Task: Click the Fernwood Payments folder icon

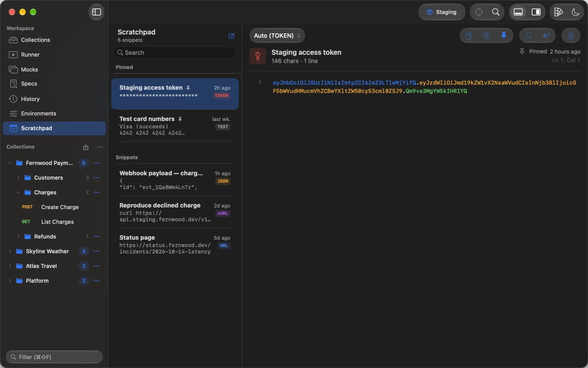Action: click(x=19, y=163)
